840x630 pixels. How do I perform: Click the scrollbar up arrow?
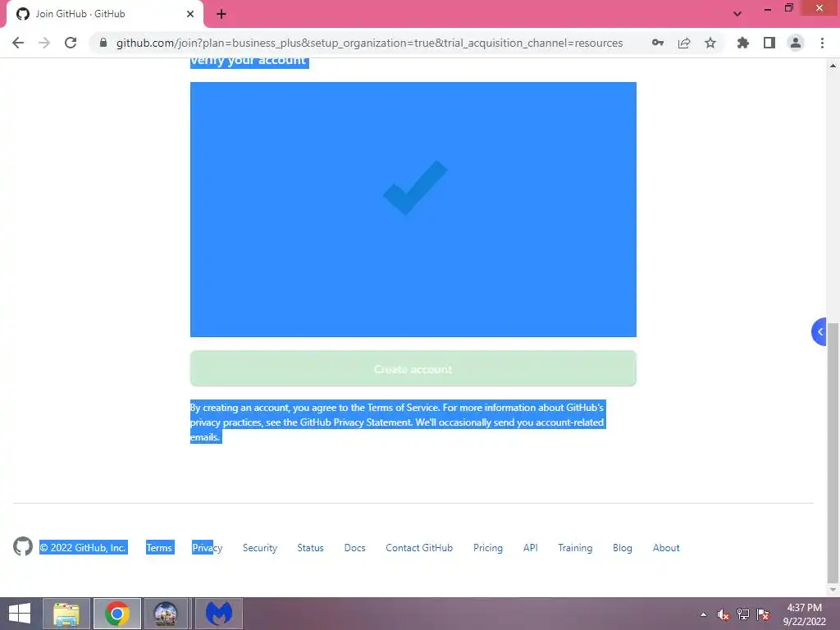[833, 66]
